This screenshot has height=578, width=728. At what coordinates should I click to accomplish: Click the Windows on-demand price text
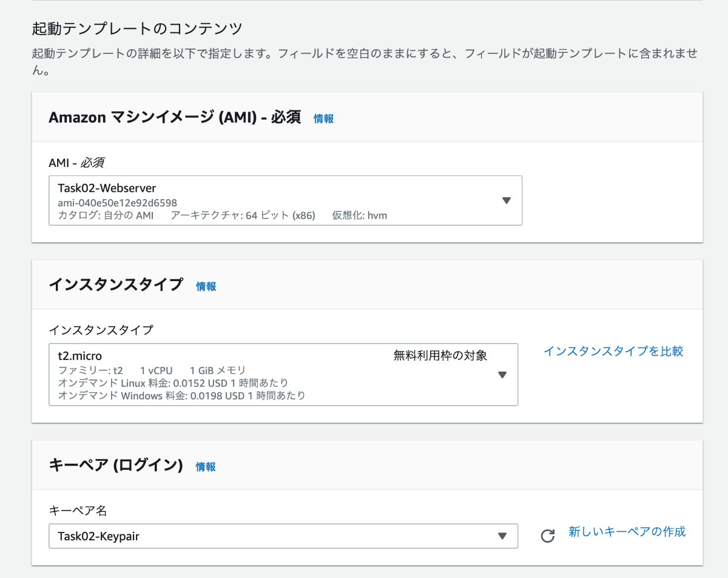point(181,396)
